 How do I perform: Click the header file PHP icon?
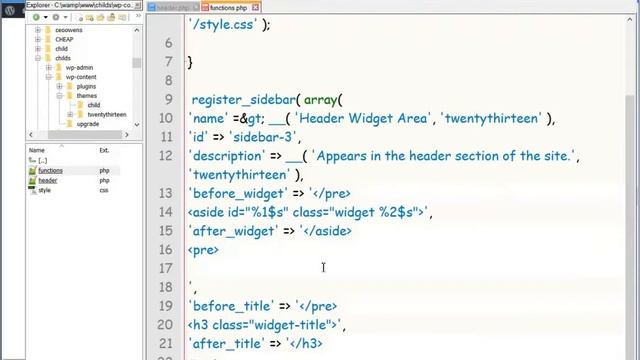[x=32, y=180]
